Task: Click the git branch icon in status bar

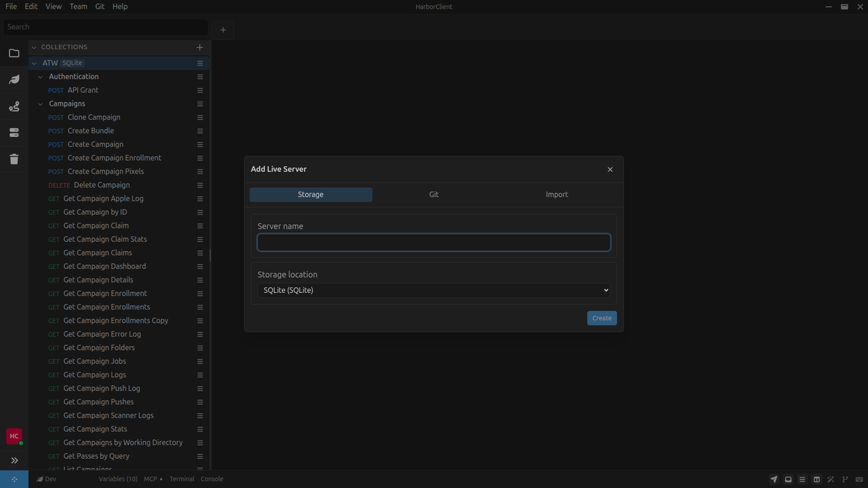Action: (x=845, y=479)
